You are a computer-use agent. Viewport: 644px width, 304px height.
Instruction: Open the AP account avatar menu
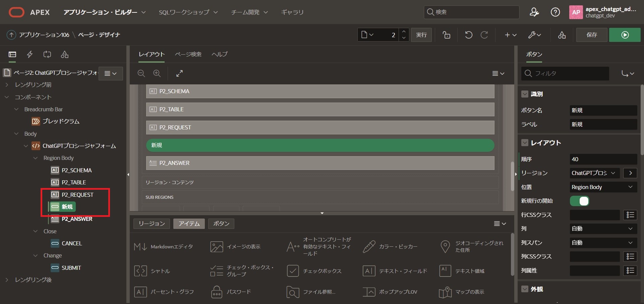point(576,12)
